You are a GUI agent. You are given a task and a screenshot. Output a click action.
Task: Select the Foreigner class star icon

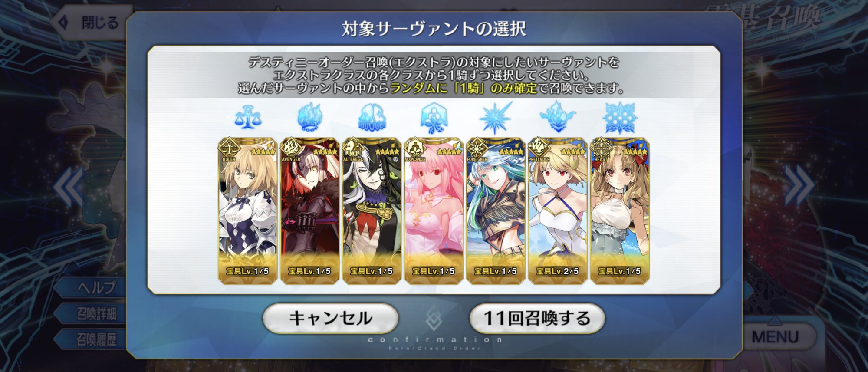(496, 118)
